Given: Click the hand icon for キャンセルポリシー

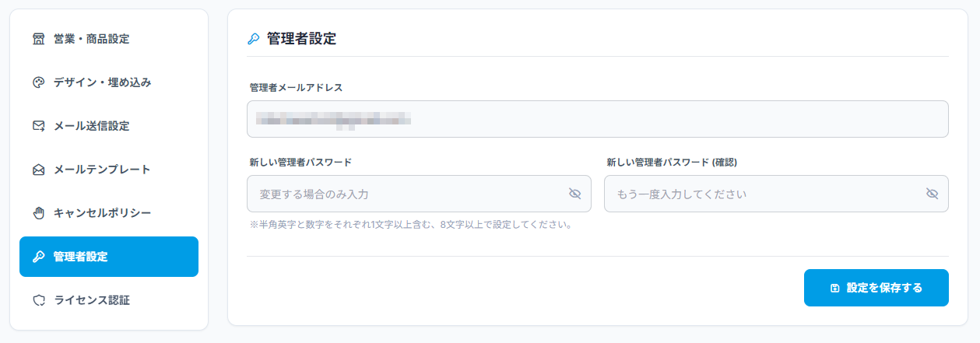Looking at the screenshot, I should tap(38, 213).
